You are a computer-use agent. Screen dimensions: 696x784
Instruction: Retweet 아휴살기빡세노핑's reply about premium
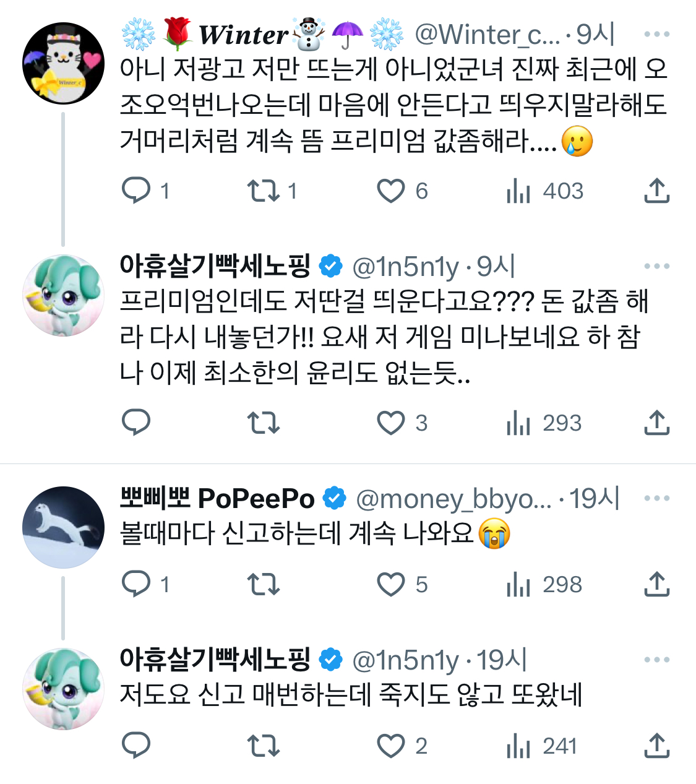coord(263,423)
